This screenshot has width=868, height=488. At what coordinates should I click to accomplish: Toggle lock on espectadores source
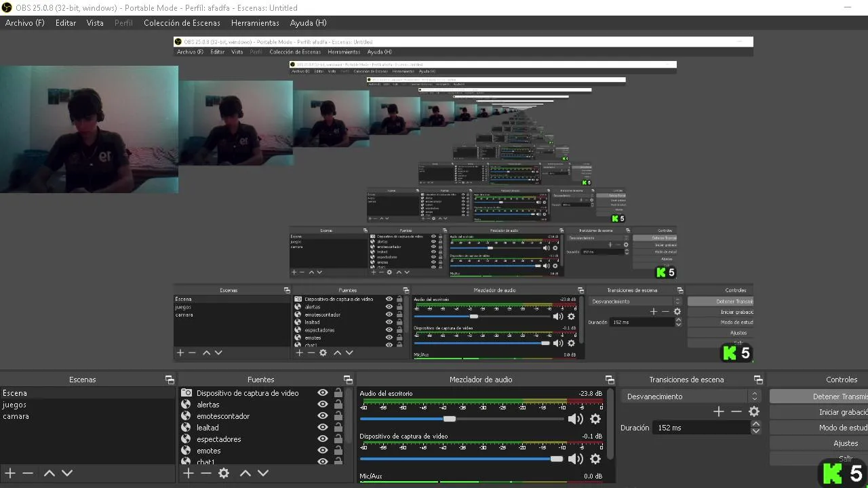click(338, 439)
